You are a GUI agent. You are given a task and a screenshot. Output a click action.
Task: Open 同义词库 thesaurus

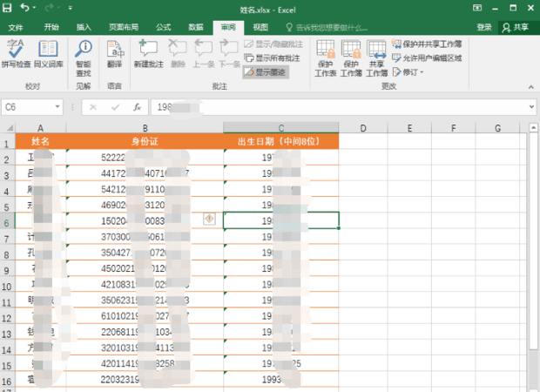point(48,53)
